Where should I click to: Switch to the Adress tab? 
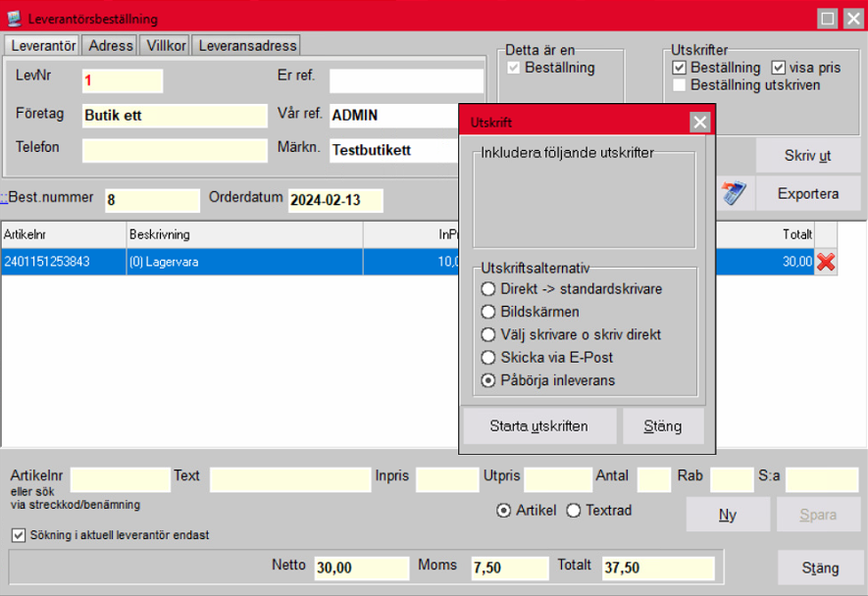point(110,45)
